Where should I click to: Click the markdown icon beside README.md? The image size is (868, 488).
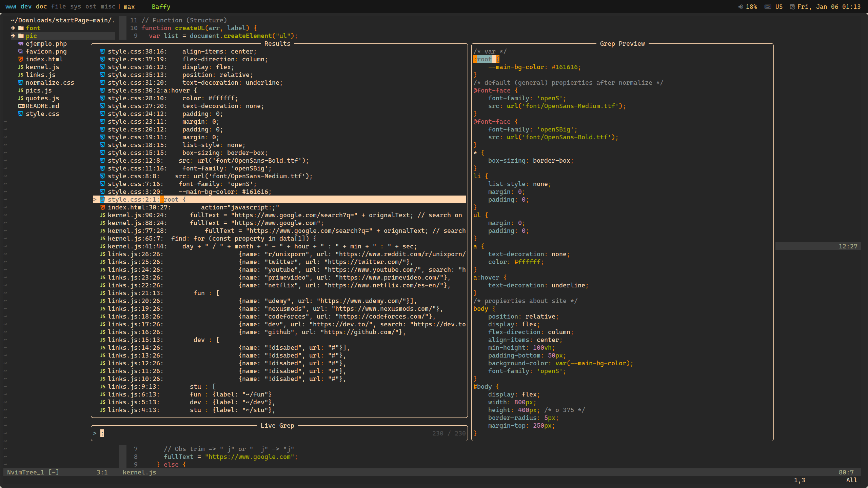[21, 106]
